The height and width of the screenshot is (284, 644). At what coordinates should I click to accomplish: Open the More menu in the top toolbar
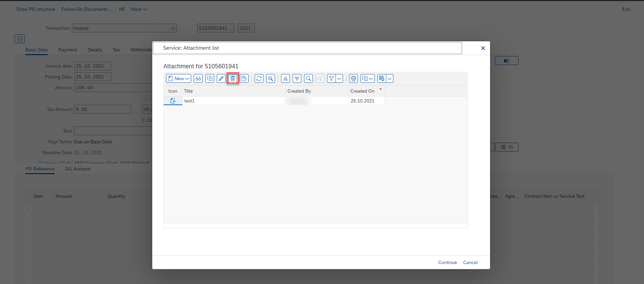pyautogui.click(x=139, y=9)
